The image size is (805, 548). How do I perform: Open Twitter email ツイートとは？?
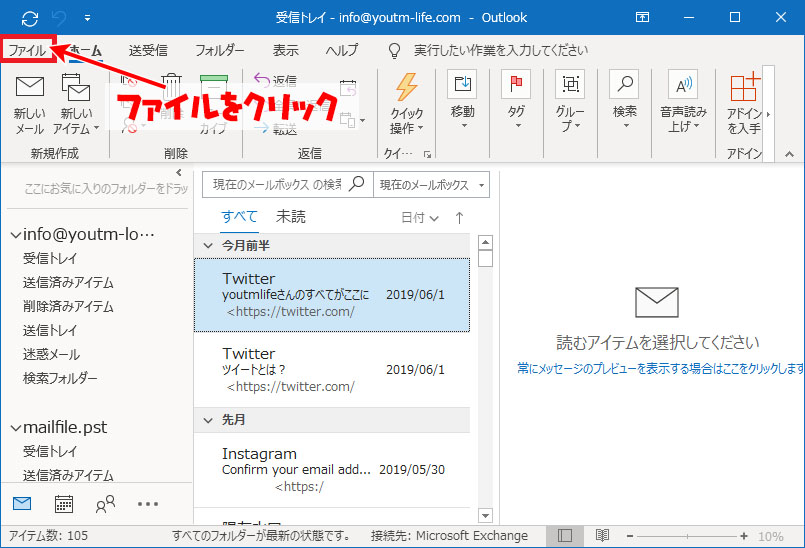tap(332, 370)
